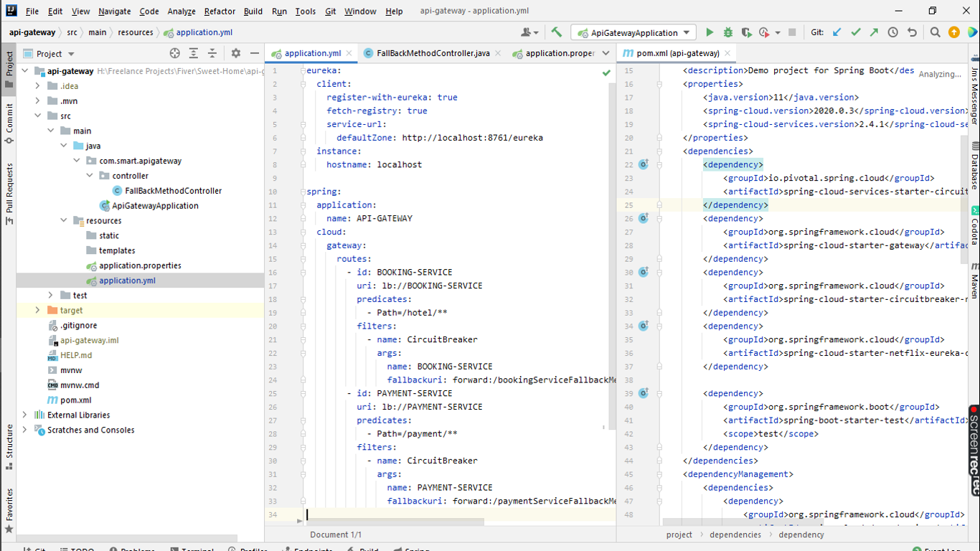Click the resources breadcrumb

point(136,32)
